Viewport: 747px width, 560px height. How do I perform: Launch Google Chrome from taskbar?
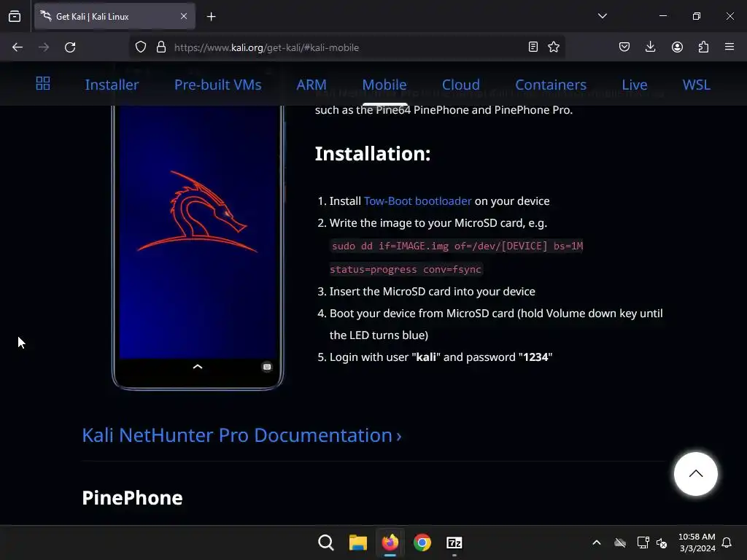(x=422, y=542)
